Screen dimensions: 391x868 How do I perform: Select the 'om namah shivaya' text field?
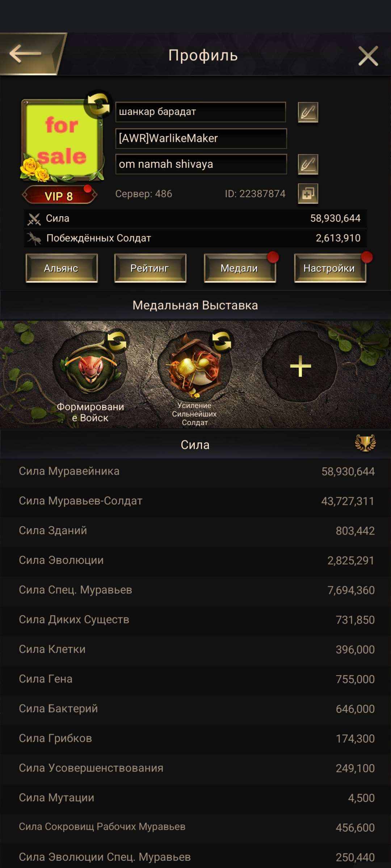[201, 164]
